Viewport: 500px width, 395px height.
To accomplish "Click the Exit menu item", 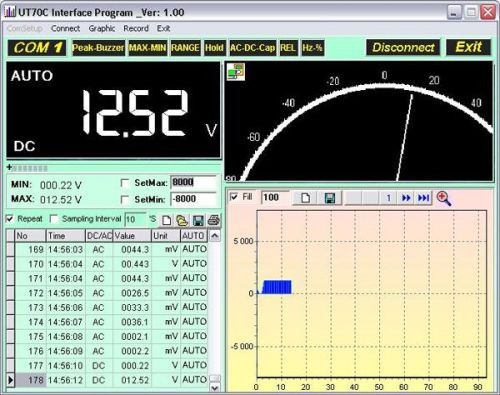I will [x=163, y=29].
